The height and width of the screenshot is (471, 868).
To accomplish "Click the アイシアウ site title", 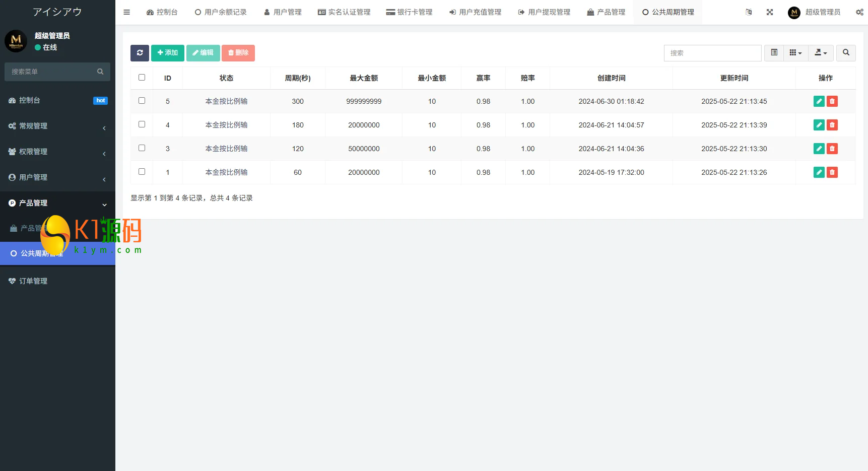I will point(57,12).
